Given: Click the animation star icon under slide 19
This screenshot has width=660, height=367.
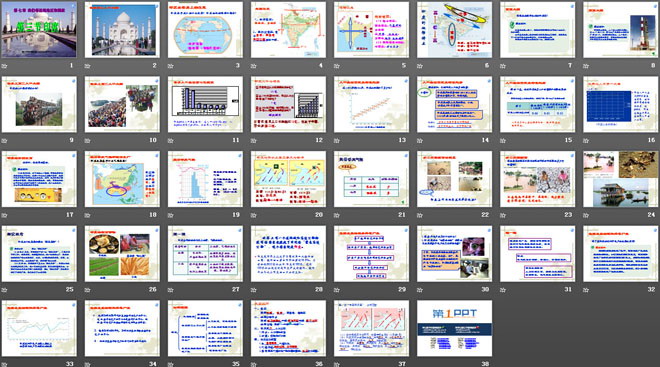Looking at the screenshot, I should (x=171, y=215).
